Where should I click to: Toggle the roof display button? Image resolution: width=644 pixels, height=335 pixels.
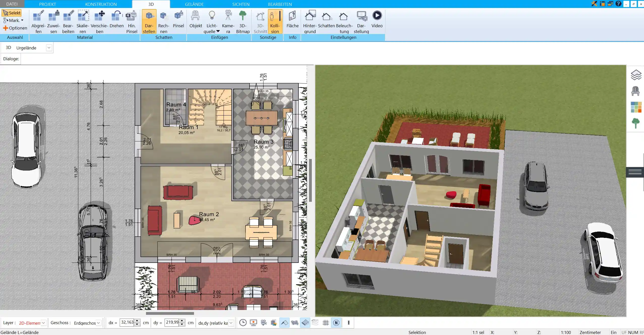[284, 323]
